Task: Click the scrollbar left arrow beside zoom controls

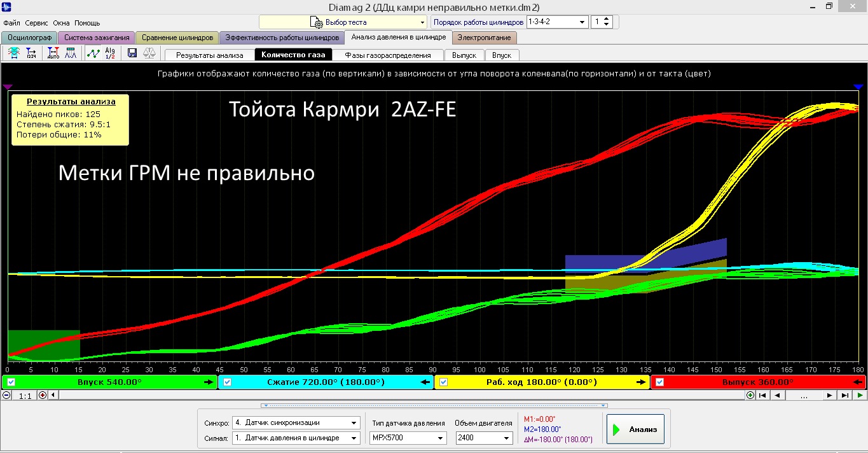Action: [52, 395]
